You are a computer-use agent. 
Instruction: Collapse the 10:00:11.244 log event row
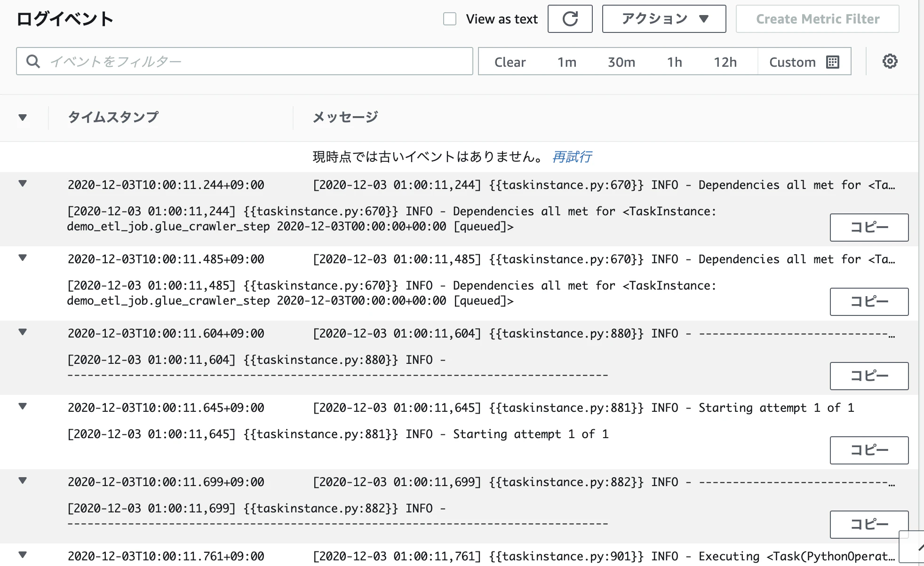coord(23,184)
